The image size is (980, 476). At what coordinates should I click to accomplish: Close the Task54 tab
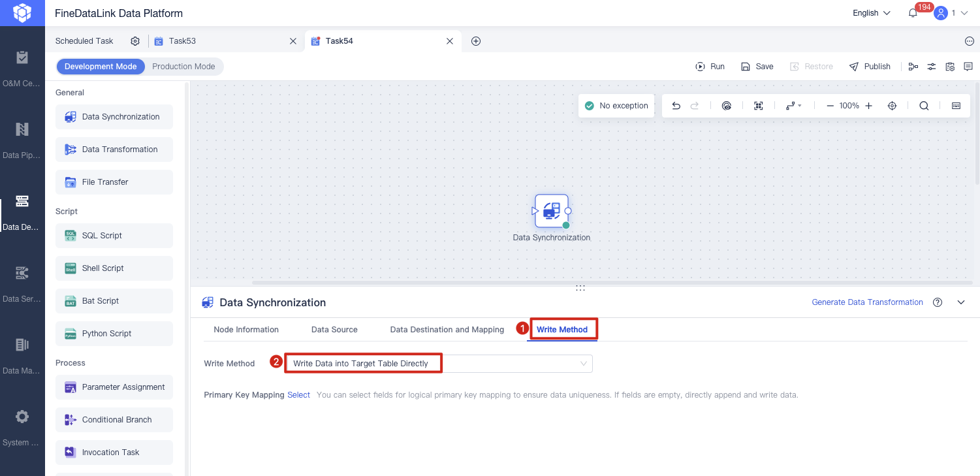coord(450,41)
